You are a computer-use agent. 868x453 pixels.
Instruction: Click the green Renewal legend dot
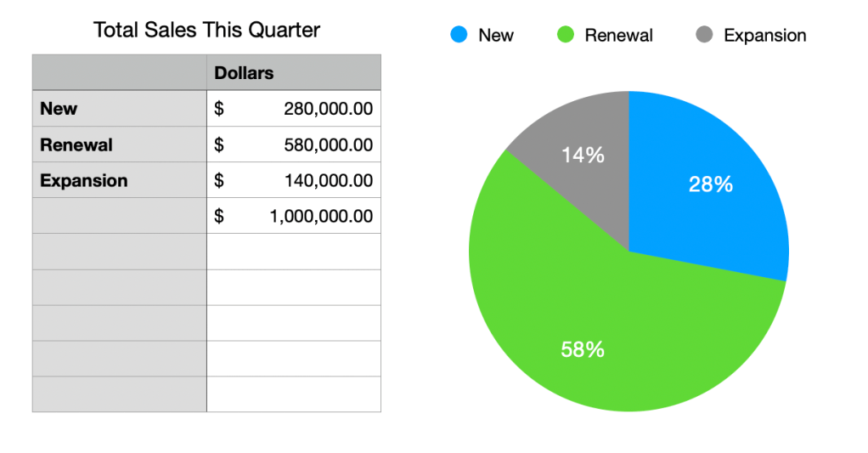click(566, 36)
